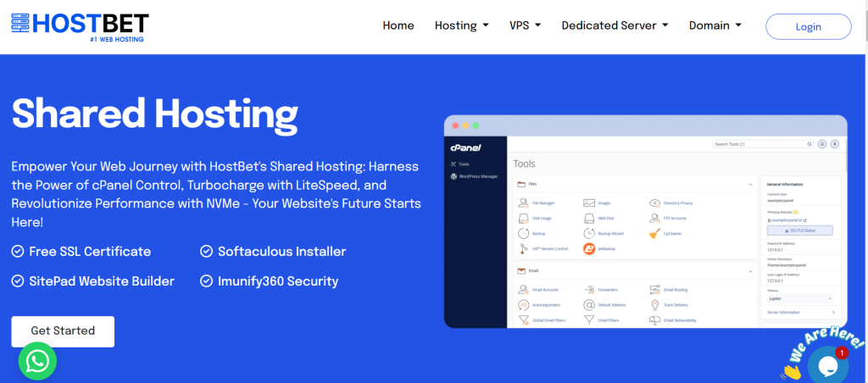Click the search magnifier in cPanel preview
Image resolution: width=868 pixels, height=383 pixels.
(x=809, y=144)
